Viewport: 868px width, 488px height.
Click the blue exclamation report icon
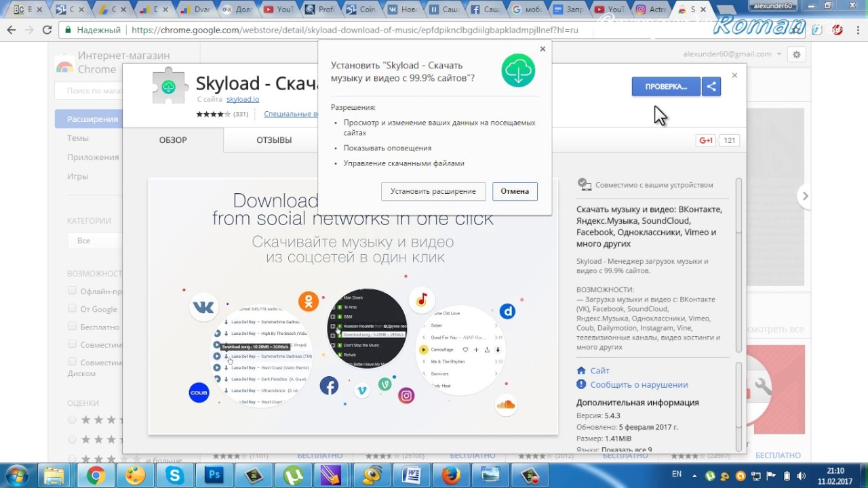(581, 384)
